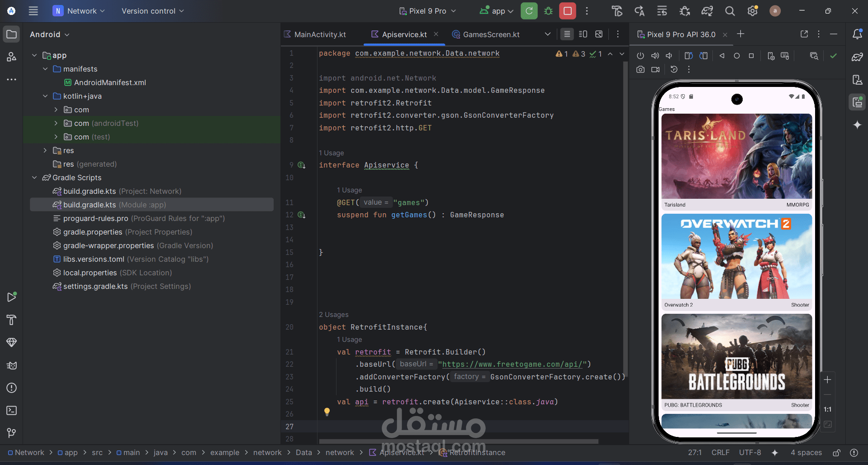The width and height of the screenshot is (868, 465).
Task: Click the 27:1 cursor position indicator
Action: (695, 452)
